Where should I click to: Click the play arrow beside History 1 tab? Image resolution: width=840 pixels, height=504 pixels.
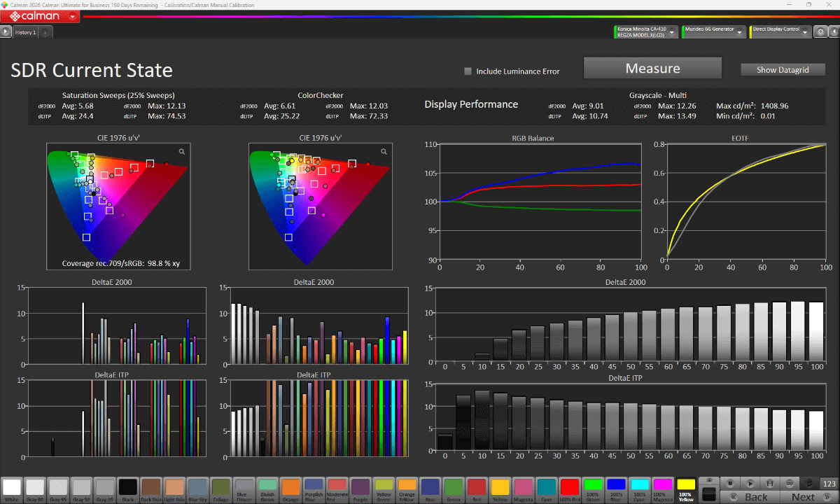[6, 31]
